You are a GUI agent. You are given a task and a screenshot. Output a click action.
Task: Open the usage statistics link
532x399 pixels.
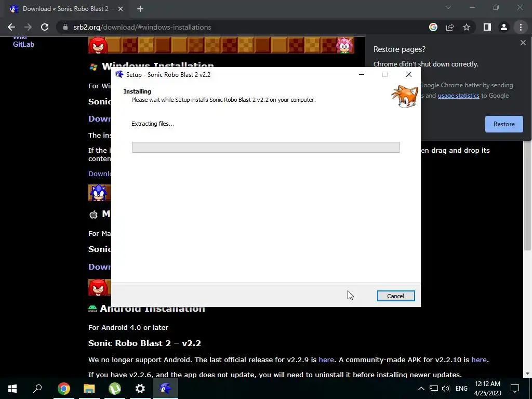pyautogui.click(x=458, y=96)
